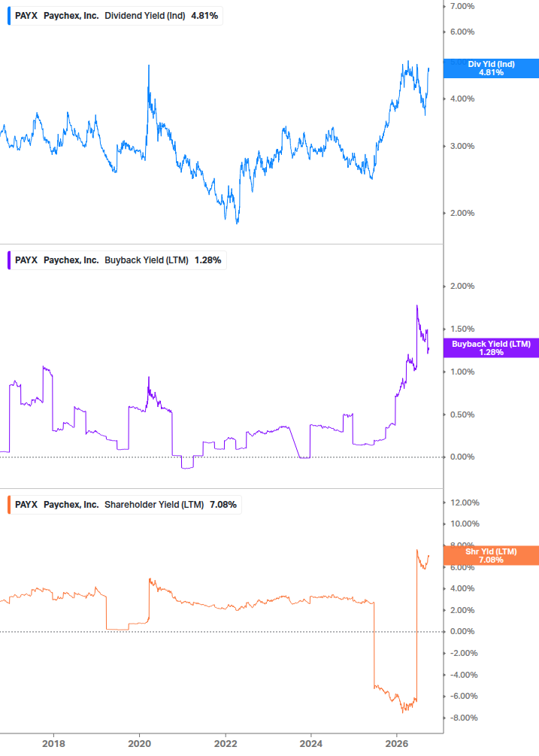Click the 12.00% tick on shareholder yield axis

(x=465, y=503)
